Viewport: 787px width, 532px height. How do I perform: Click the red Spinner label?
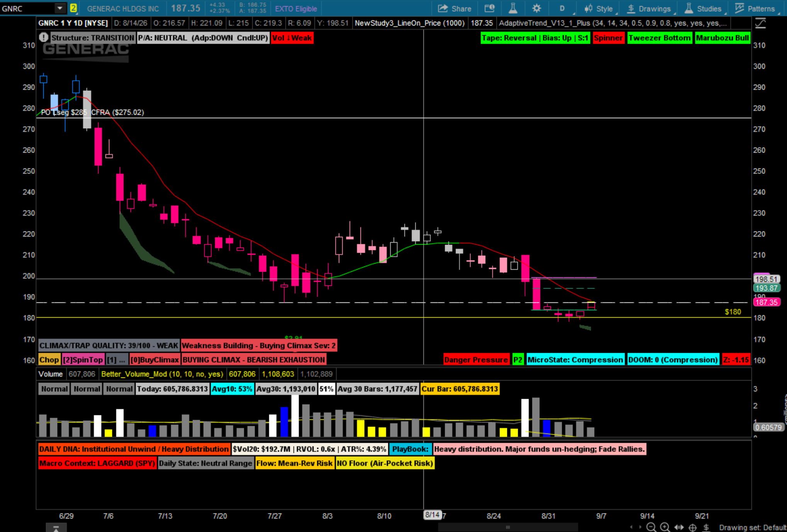[x=609, y=38]
